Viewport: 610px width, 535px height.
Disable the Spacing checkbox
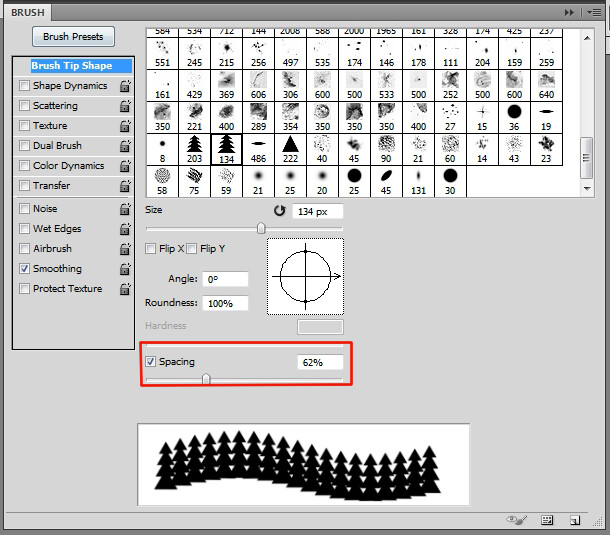pyautogui.click(x=150, y=361)
